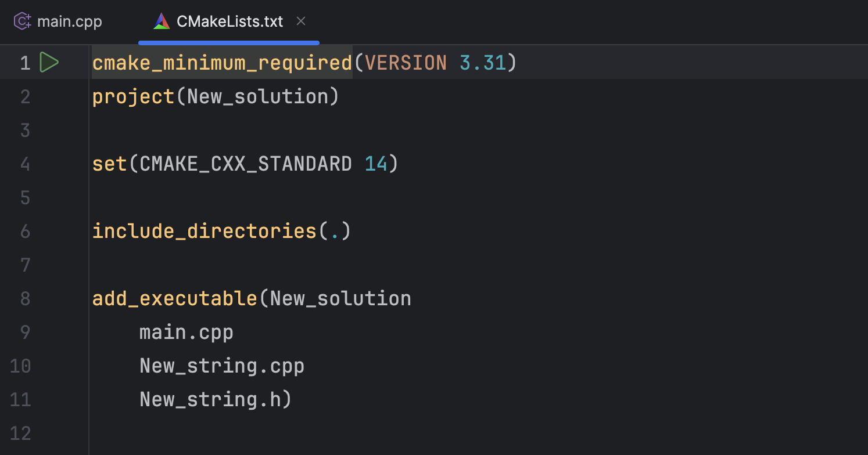Click the number 14 on line 4
Viewport: 868px width, 455px height.
376,164
